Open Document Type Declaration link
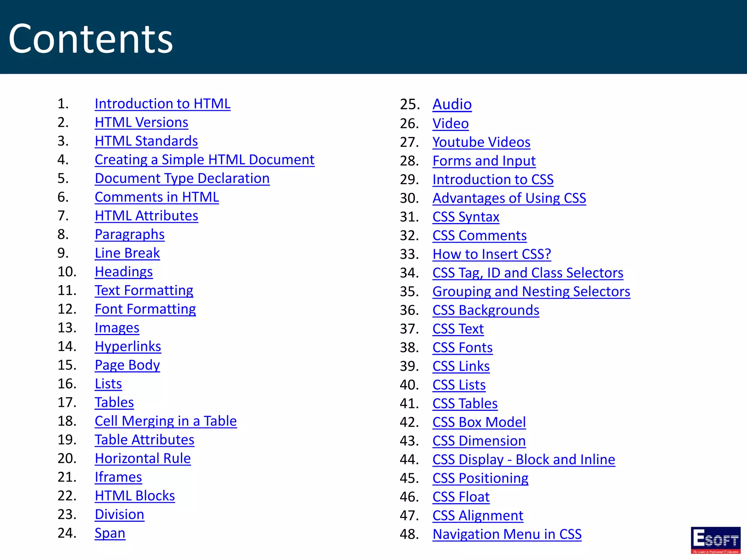This screenshot has height=560, width=747. (182, 178)
